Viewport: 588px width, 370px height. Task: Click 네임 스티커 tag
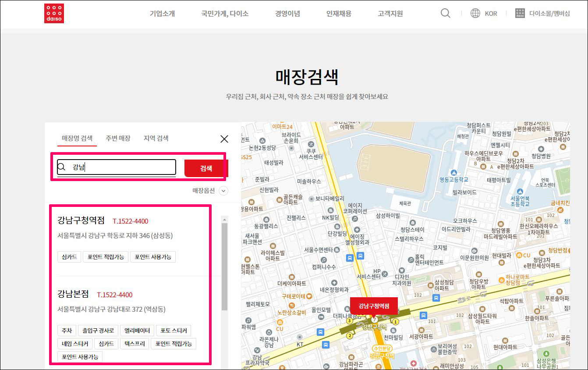(75, 343)
